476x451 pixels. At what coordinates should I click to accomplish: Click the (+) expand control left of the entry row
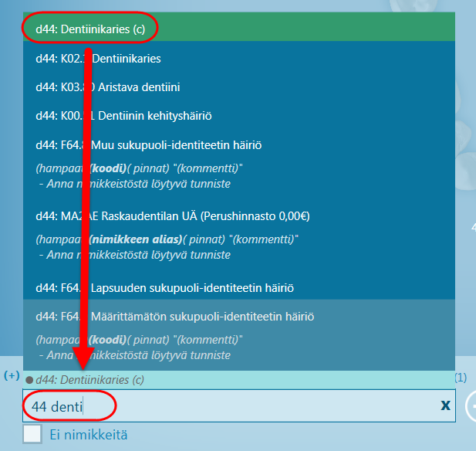12,375
